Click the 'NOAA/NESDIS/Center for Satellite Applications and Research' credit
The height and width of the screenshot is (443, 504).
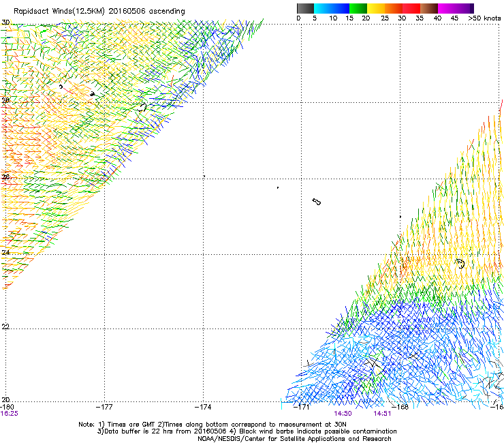pyautogui.click(x=294, y=439)
